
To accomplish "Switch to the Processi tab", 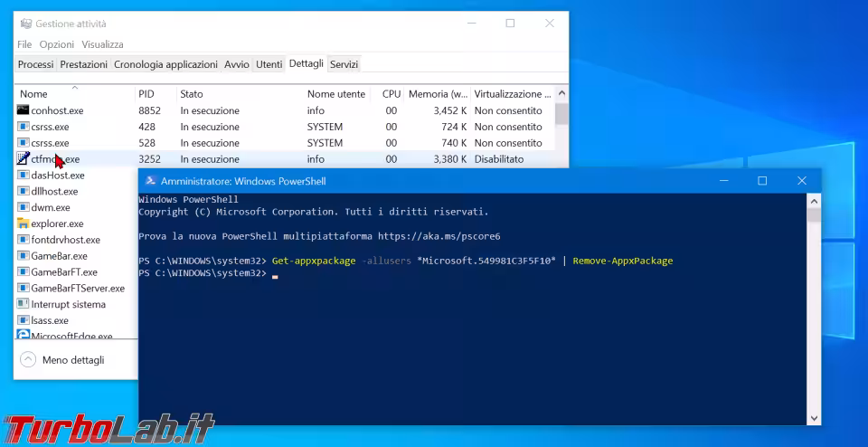I will 35,64.
